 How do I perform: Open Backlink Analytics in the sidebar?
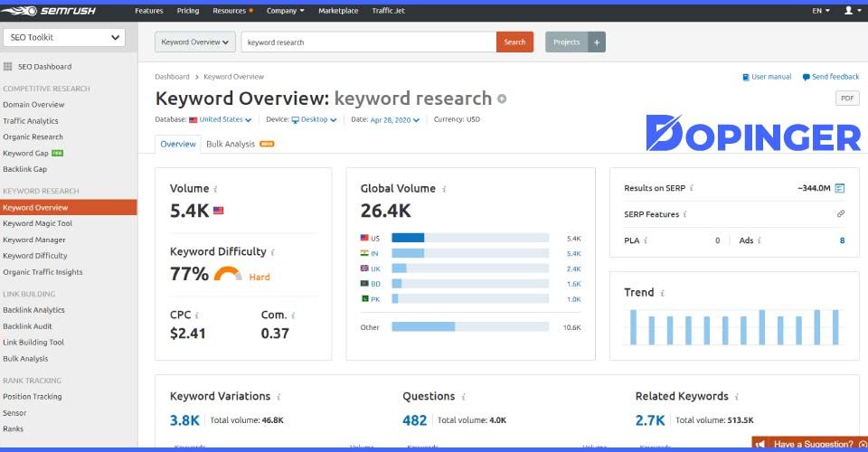[x=33, y=310]
